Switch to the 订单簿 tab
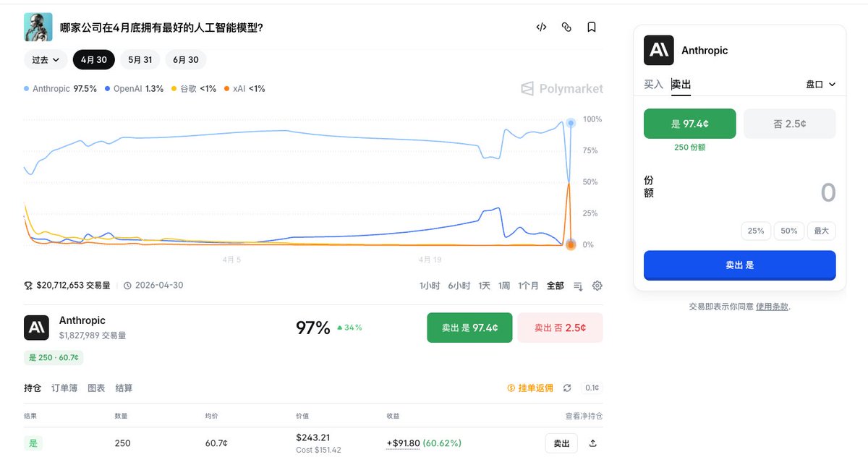The width and height of the screenshot is (868, 457). (x=64, y=388)
